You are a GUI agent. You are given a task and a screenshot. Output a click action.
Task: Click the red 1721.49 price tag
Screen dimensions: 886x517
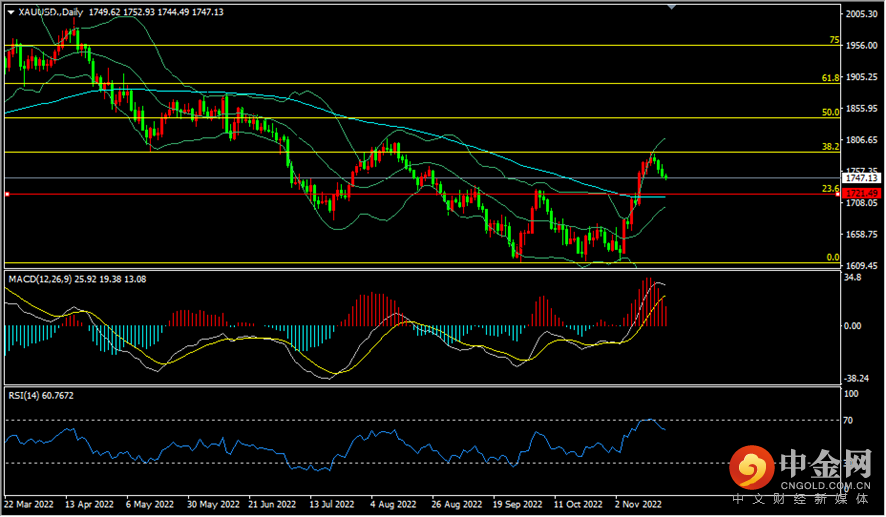tap(861, 192)
